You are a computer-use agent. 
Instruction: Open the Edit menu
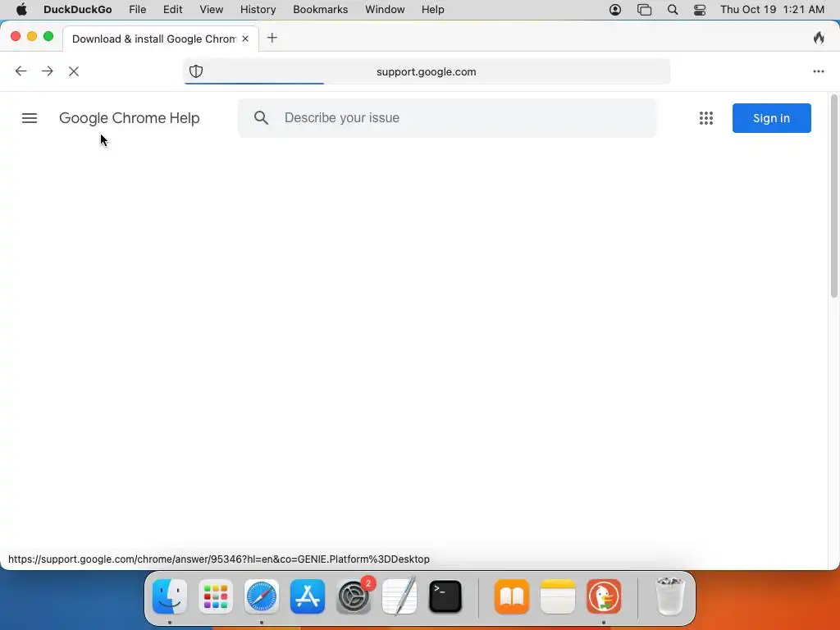(172, 10)
